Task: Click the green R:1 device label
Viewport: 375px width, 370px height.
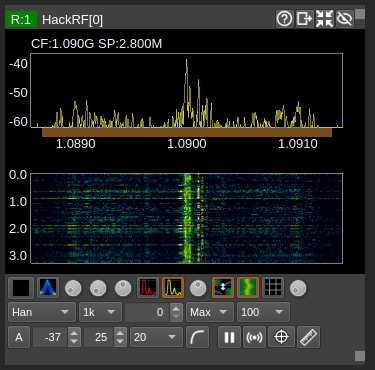Action: (21, 19)
